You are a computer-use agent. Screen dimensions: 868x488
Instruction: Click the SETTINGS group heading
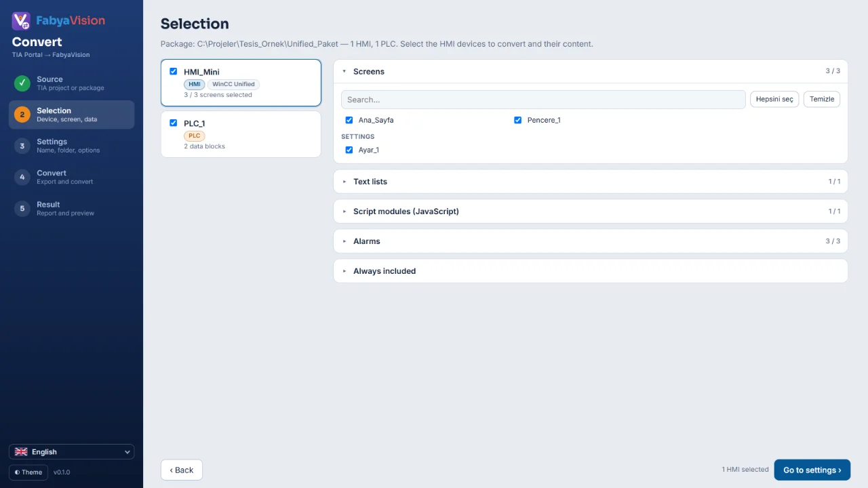click(357, 137)
